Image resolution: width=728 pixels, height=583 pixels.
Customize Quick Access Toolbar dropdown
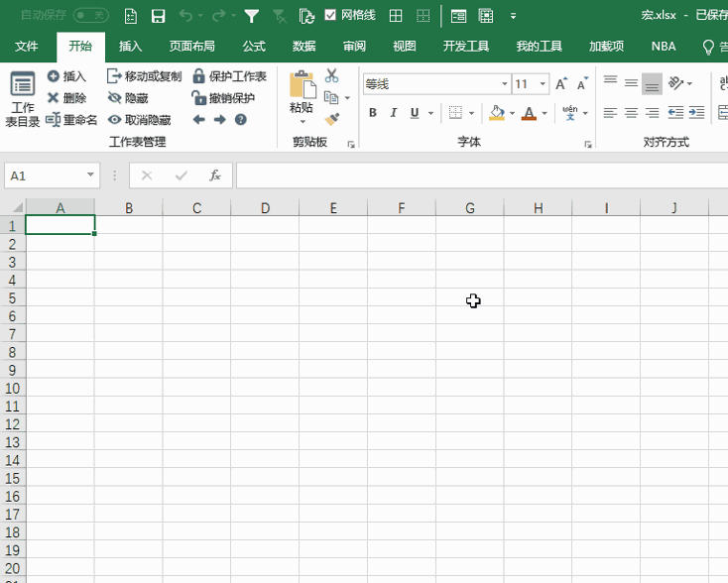(x=513, y=16)
